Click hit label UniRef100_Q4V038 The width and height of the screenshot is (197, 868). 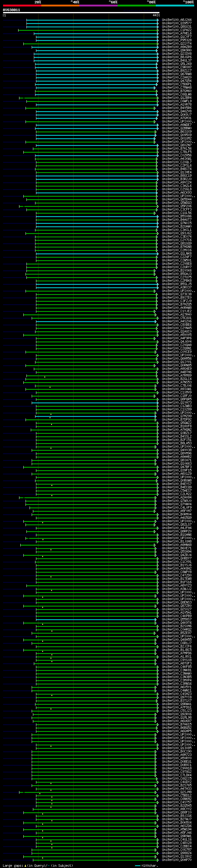point(176,450)
